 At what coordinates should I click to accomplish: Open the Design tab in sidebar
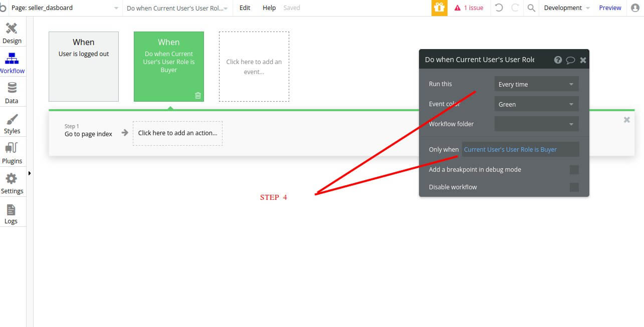12,33
